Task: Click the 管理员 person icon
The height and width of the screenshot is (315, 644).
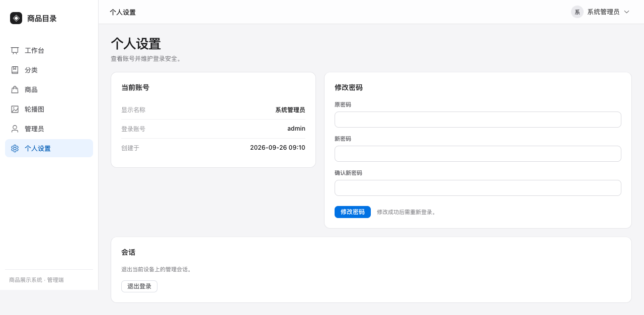Action: point(15,129)
